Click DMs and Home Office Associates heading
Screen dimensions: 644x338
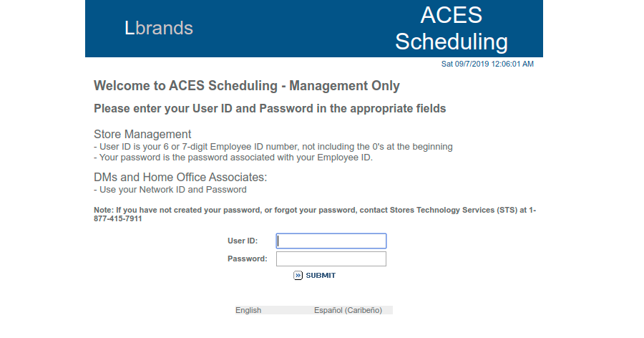(x=180, y=177)
